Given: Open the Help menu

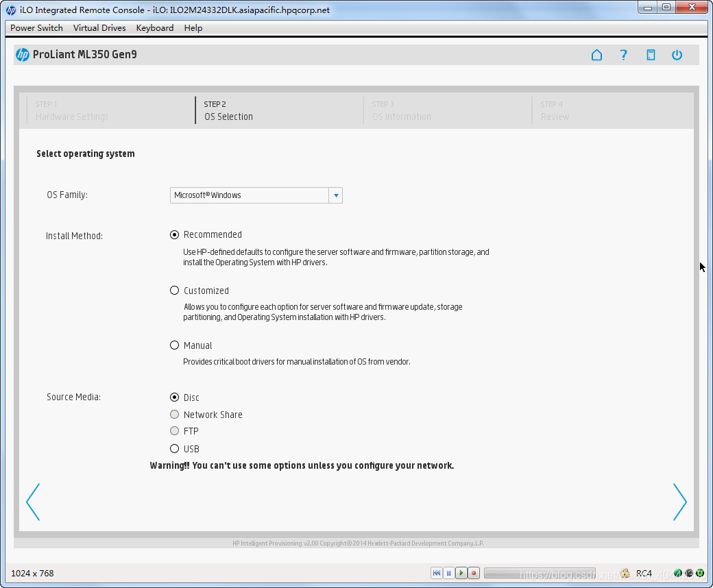Looking at the screenshot, I should coord(193,27).
